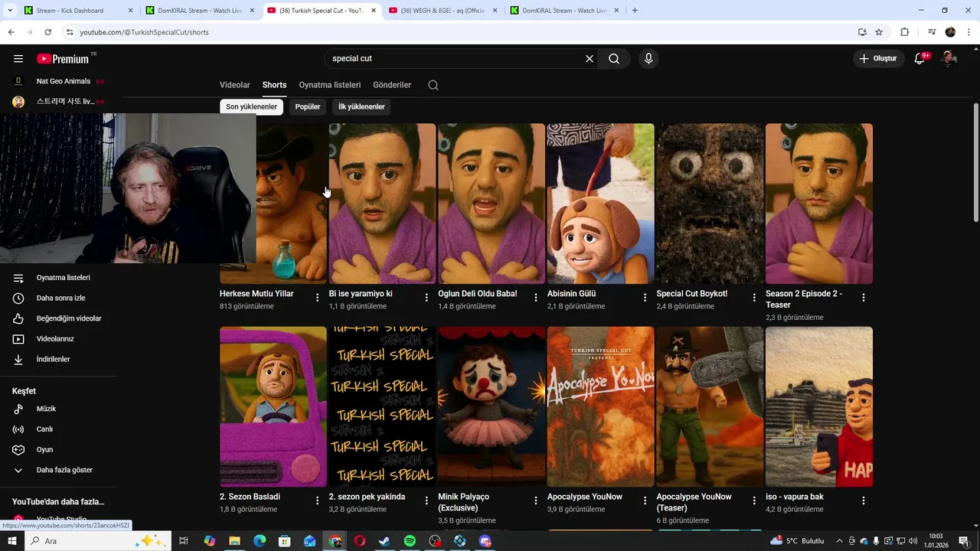
Task: Open Spotify from the taskbar
Action: click(410, 541)
